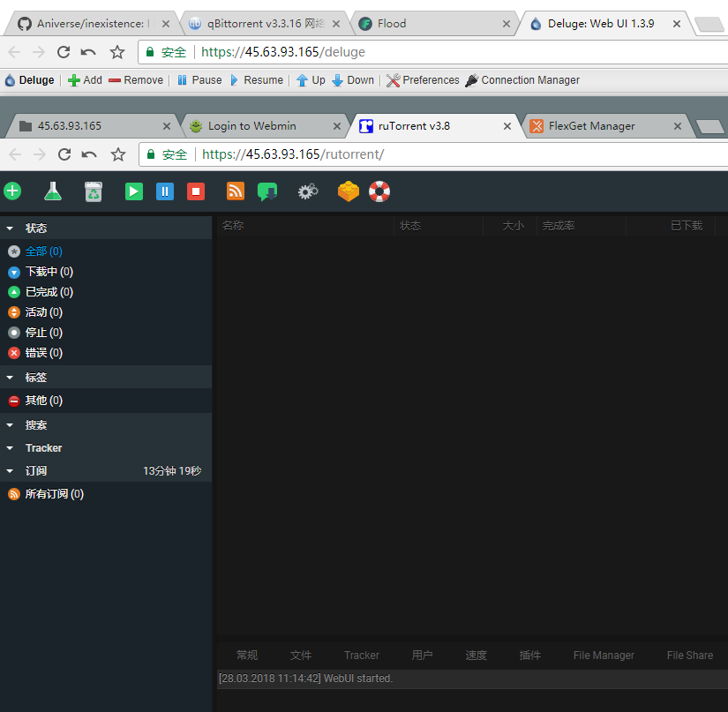
Task: Expand the 搜索 sidebar section
Action: pos(10,425)
